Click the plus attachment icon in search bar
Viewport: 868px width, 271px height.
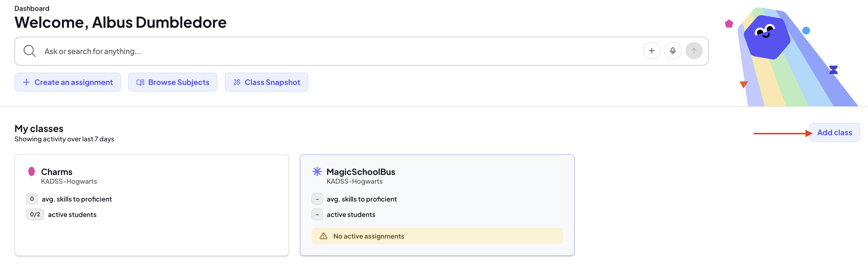[x=651, y=51]
